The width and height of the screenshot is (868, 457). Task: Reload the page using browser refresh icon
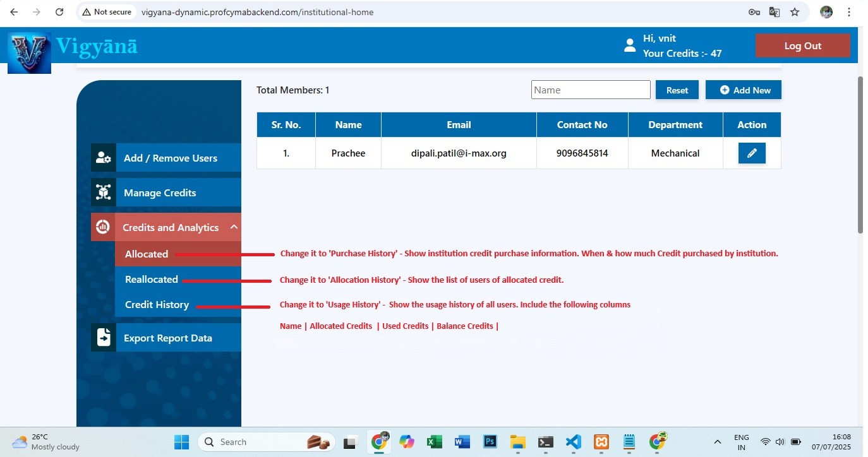[x=59, y=12]
